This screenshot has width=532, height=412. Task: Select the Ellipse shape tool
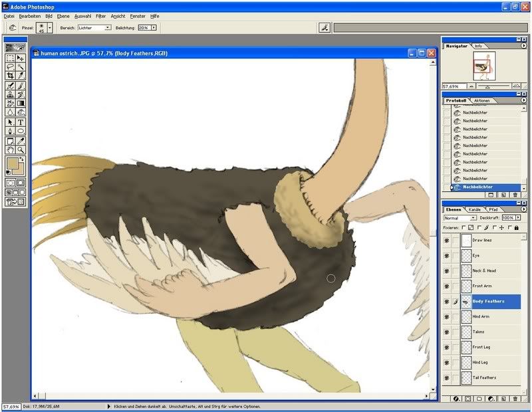(21, 131)
